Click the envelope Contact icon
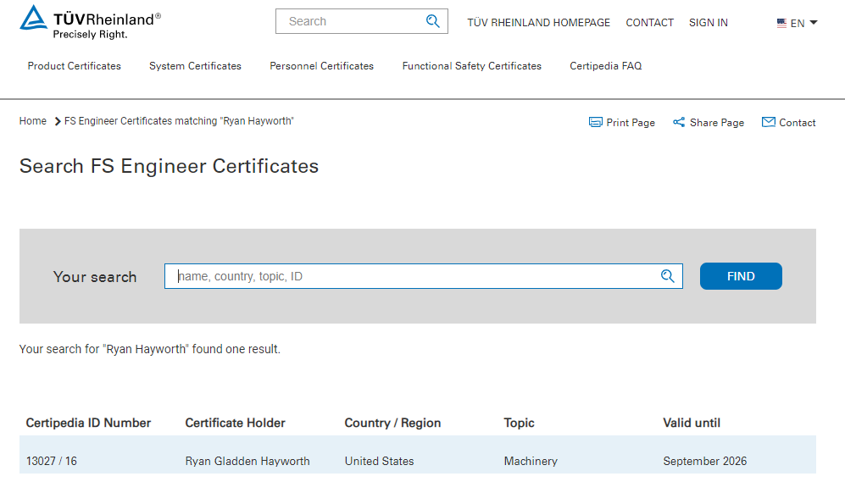 (x=769, y=122)
